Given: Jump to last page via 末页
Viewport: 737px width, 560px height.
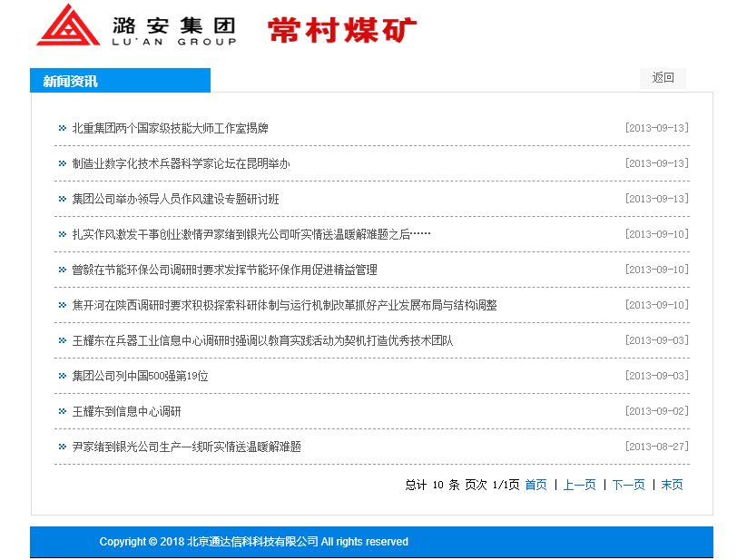Looking at the screenshot, I should [672, 485].
